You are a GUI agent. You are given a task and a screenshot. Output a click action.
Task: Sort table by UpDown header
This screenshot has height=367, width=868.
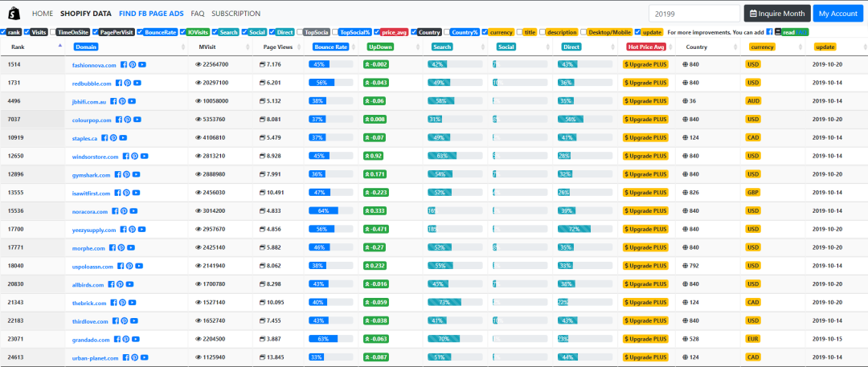pos(391,47)
